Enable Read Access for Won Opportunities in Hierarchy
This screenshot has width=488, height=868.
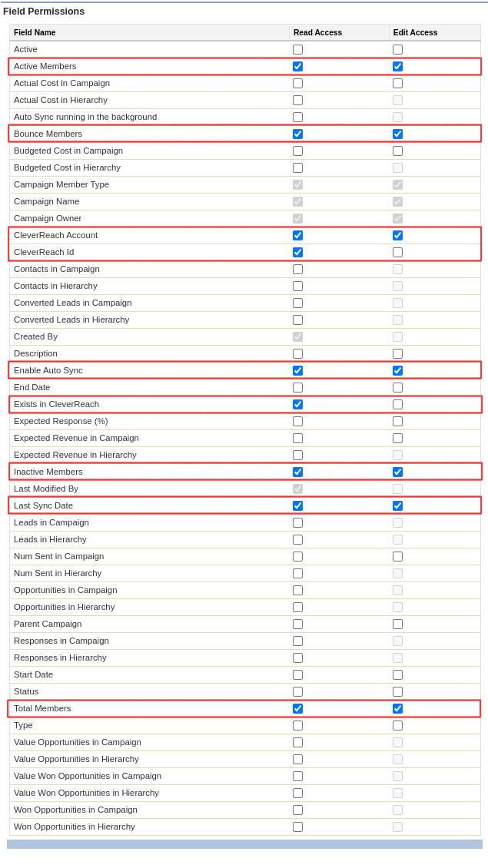[x=297, y=827]
